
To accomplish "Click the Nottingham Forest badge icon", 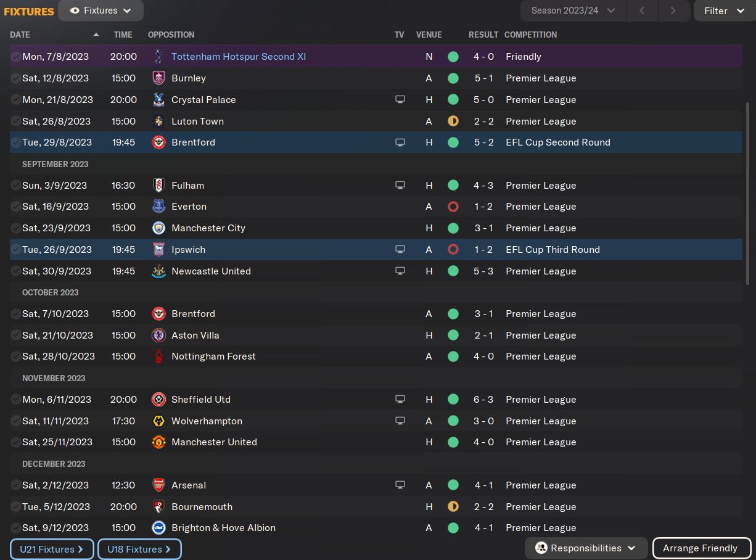I will [x=158, y=356].
